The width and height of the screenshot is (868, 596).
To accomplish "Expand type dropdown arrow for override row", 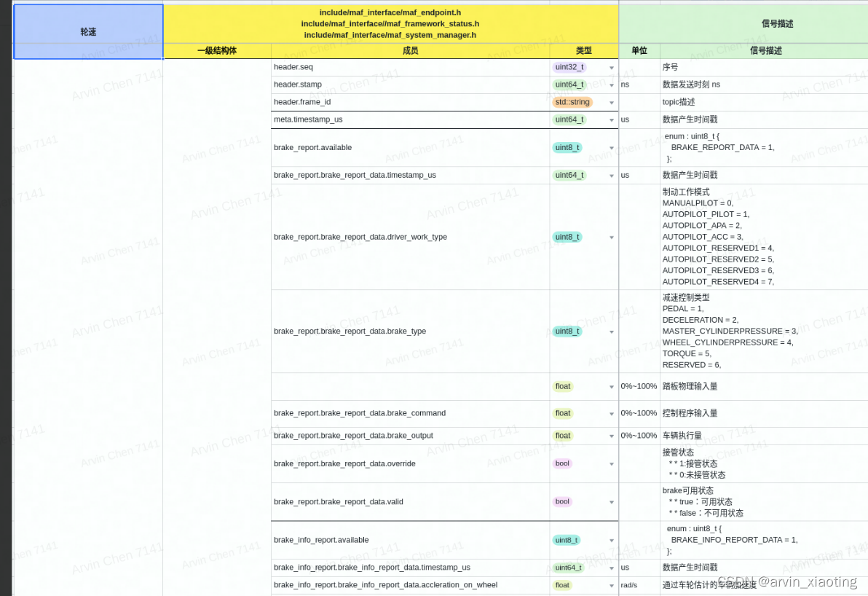I will pos(612,464).
